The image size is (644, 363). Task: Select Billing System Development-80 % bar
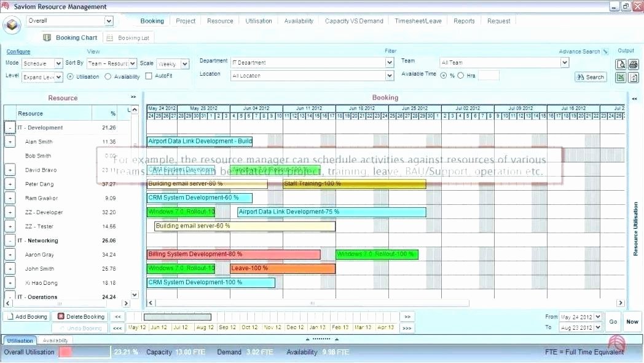(234, 255)
